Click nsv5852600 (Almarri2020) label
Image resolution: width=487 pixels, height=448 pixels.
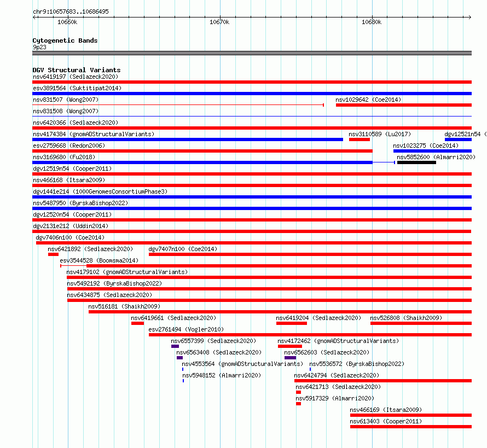[436, 157]
